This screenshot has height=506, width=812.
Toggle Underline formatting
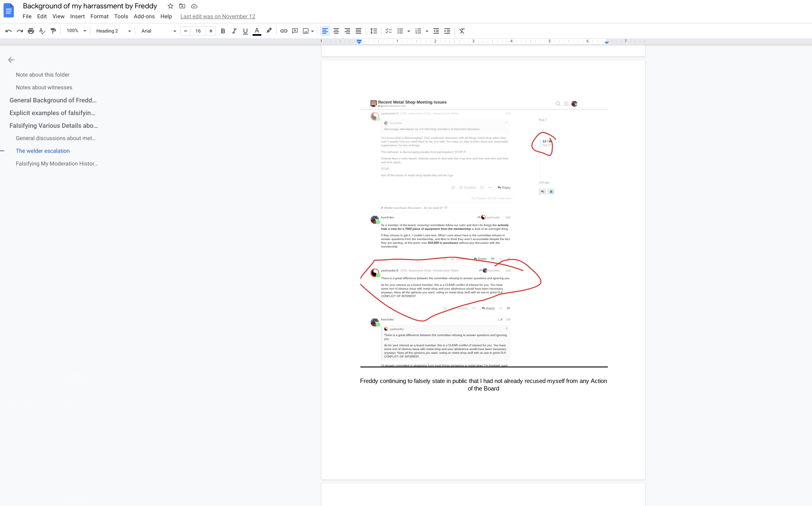click(x=245, y=31)
